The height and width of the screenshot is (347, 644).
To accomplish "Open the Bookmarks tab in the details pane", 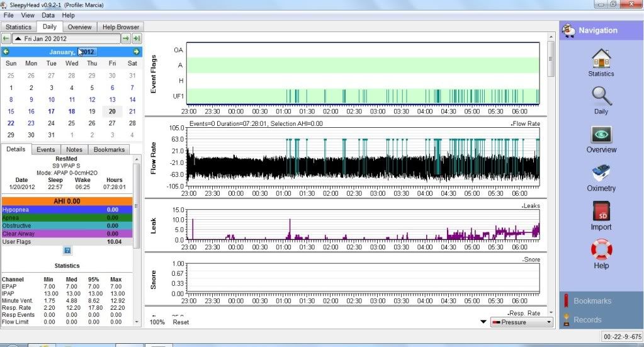I will click(x=110, y=149).
